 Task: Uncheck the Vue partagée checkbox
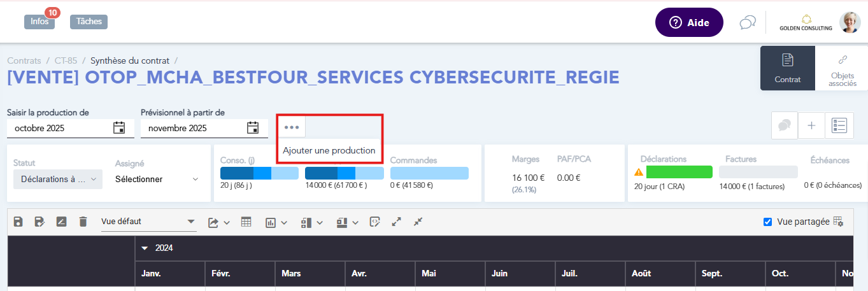[x=768, y=222]
